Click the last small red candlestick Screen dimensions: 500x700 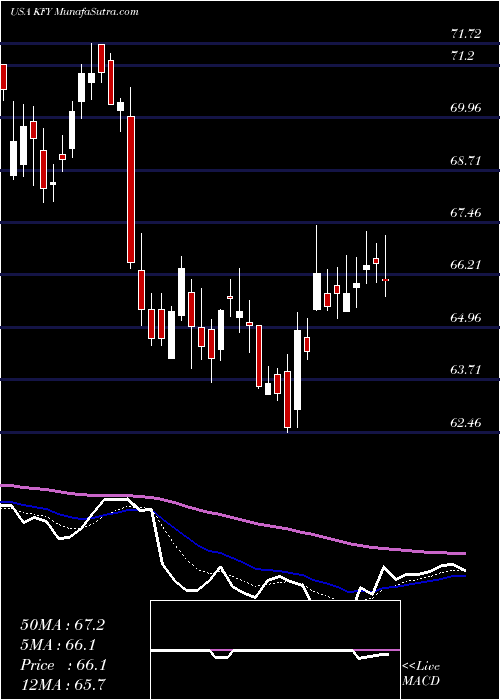[x=385, y=280]
